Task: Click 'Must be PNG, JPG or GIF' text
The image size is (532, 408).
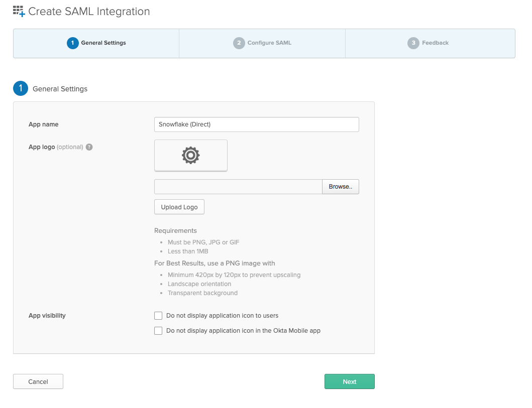Action: (203, 242)
